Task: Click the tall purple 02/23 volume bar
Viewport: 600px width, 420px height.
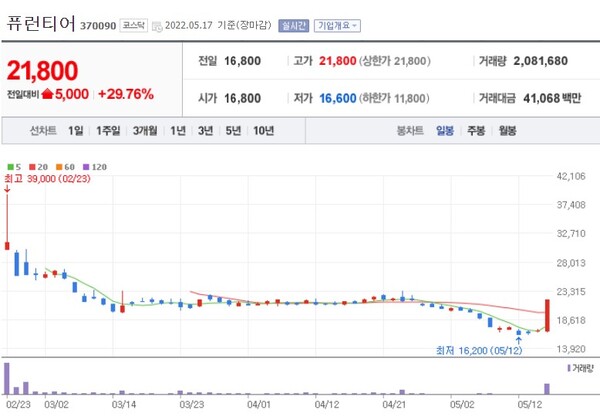Action: tap(7, 379)
